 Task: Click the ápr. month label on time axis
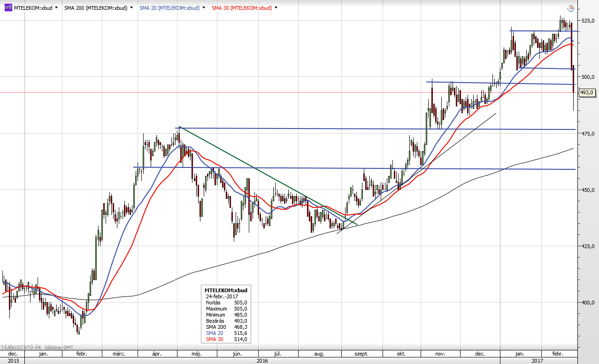(158, 354)
